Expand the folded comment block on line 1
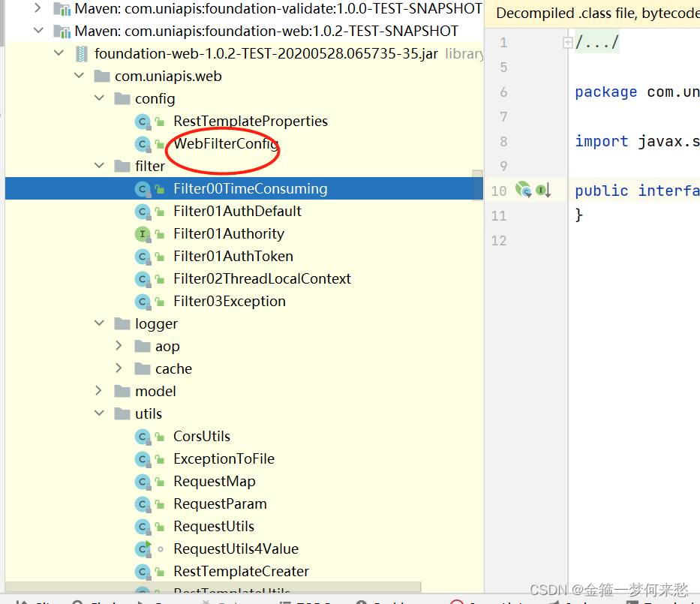Screen dimensions: 700x604 click(567, 43)
